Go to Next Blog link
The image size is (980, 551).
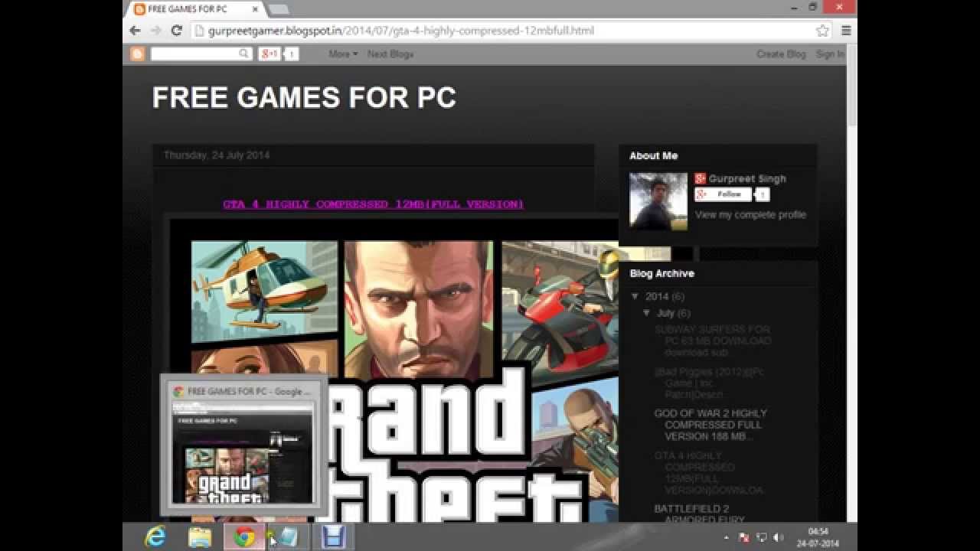click(x=390, y=54)
